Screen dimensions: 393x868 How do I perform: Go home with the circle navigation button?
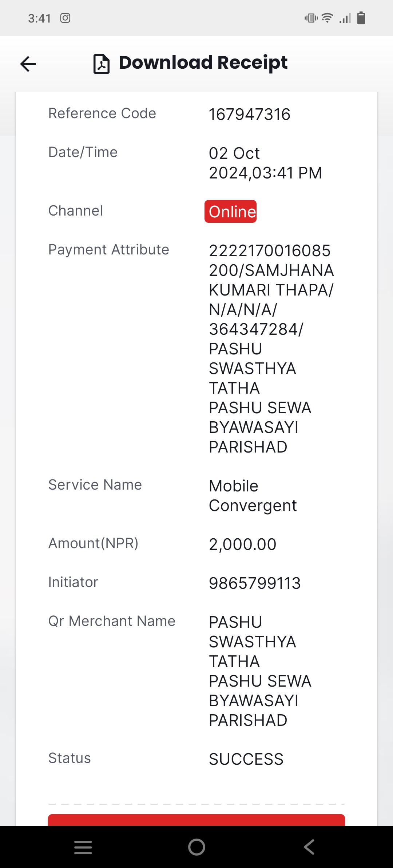pos(196,847)
